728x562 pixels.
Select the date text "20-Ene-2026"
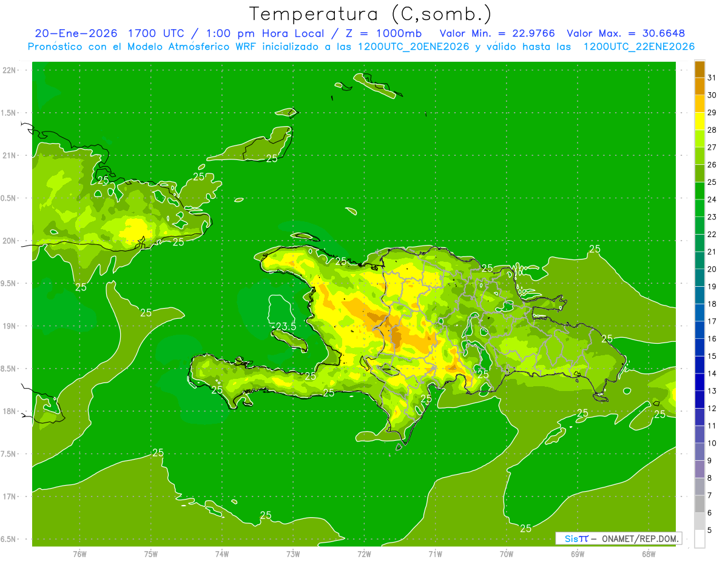point(76,33)
